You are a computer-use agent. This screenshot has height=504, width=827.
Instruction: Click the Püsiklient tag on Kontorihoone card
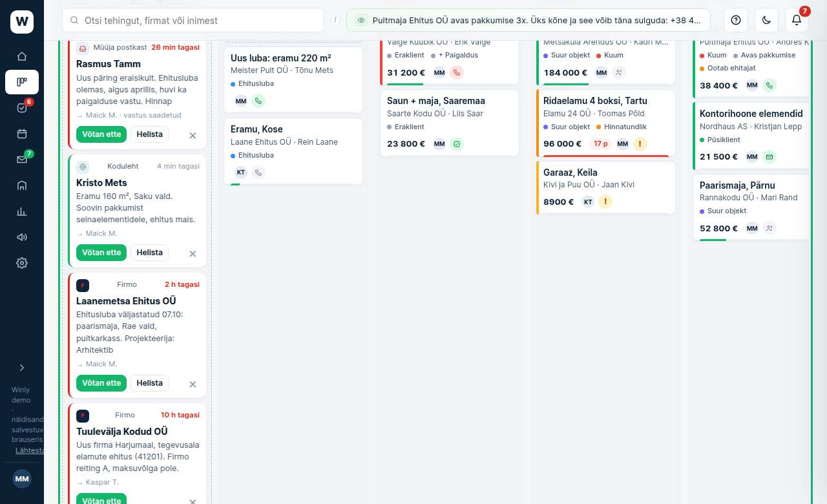coord(720,140)
